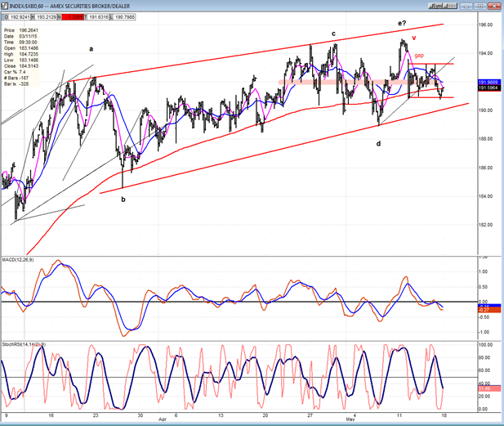Select the wave label "b" near the low

pos(123,199)
